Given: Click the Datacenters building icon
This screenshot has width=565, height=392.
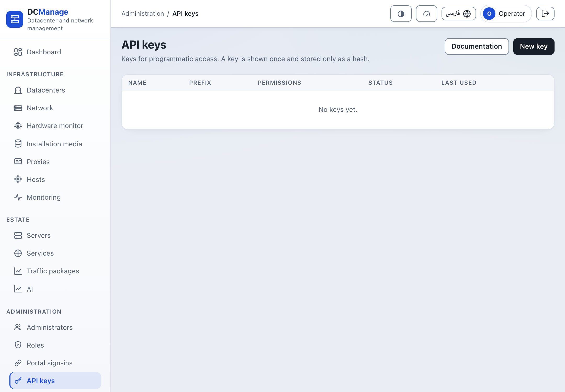Looking at the screenshot, I should coord(18,90).
